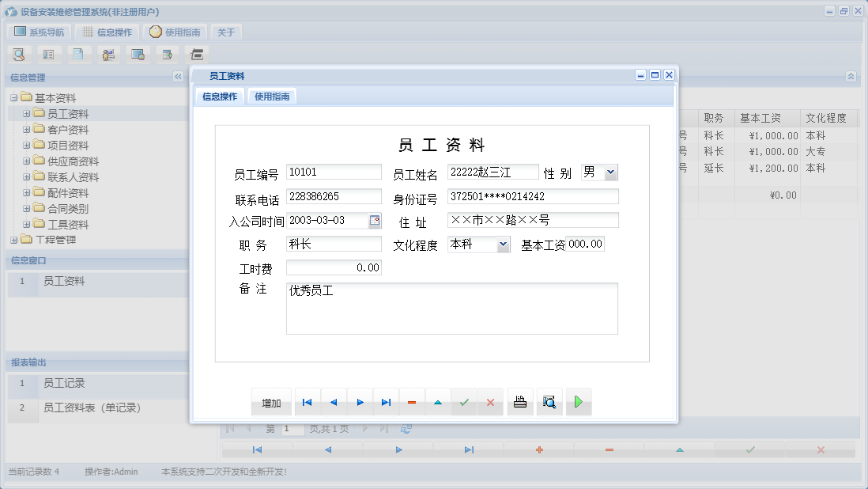This screenshot has height=489, width=868.
Task: Open the gender dropdown showing 男
Action: click(609, 172)
